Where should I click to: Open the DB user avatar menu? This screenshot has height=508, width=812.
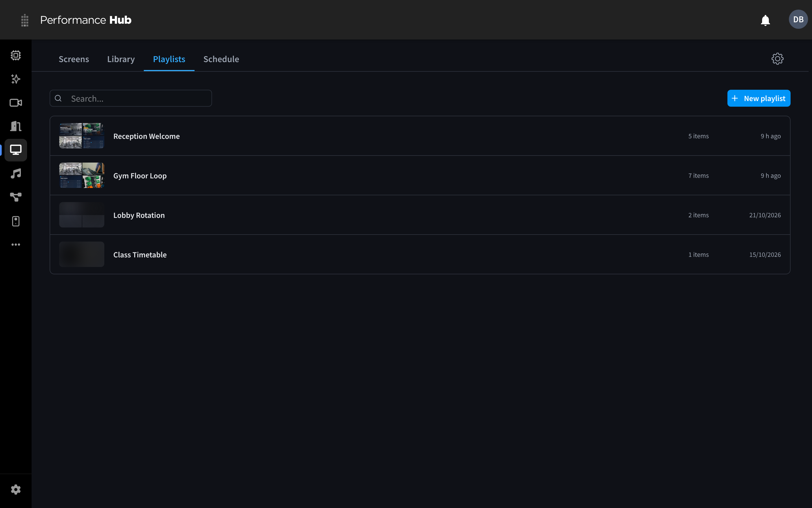tap(798, 19)
